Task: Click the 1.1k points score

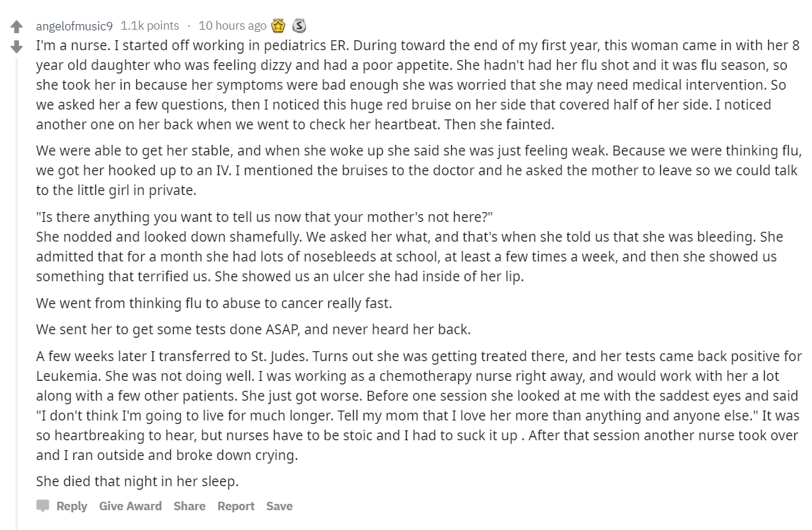Action: click(x=150, y=25)
